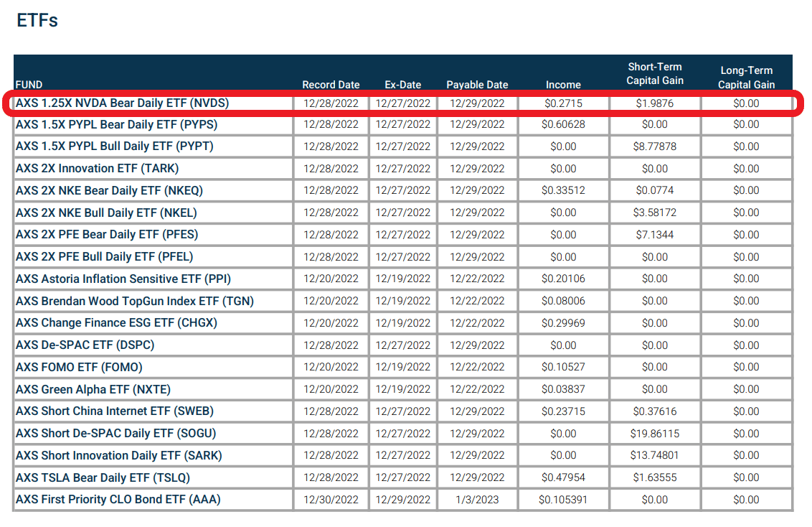The image size is (812, 527).
Task: Click NKEL short-term gain $3.58172
Action: (x=655, y=213)
